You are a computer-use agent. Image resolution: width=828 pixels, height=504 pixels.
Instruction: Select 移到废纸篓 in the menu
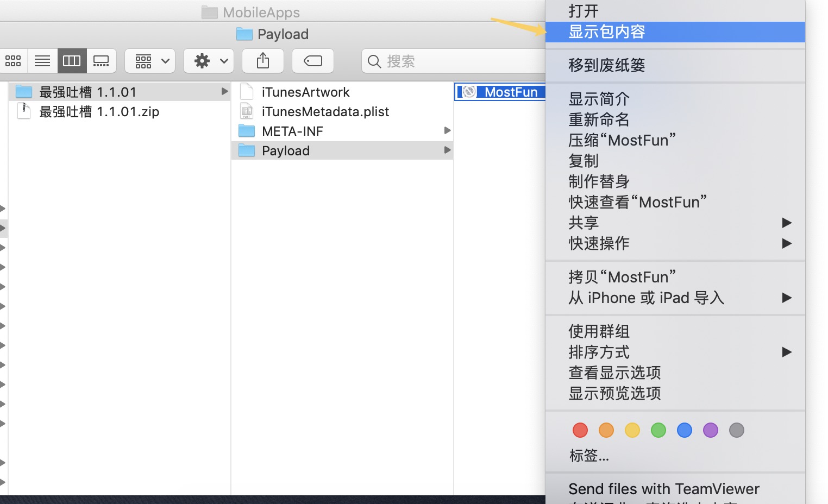click(607, 65)
